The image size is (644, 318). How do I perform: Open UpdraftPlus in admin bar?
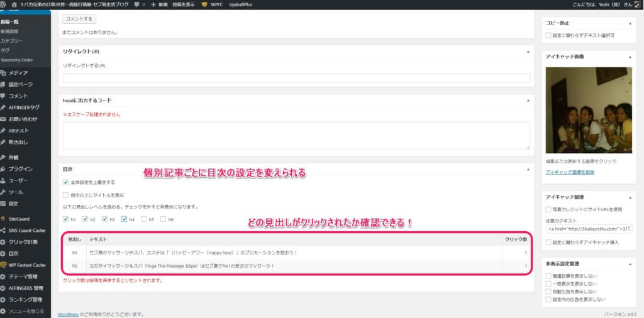(x=241, y=5)
